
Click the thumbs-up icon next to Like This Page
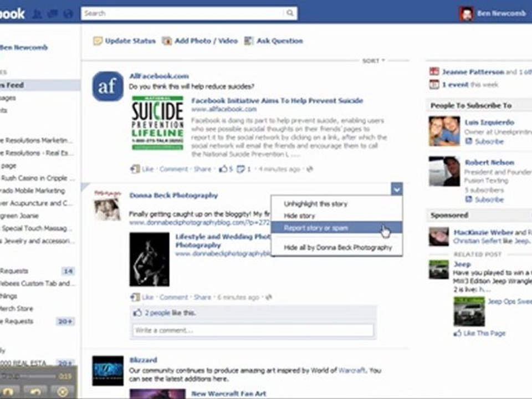(457, 333)
